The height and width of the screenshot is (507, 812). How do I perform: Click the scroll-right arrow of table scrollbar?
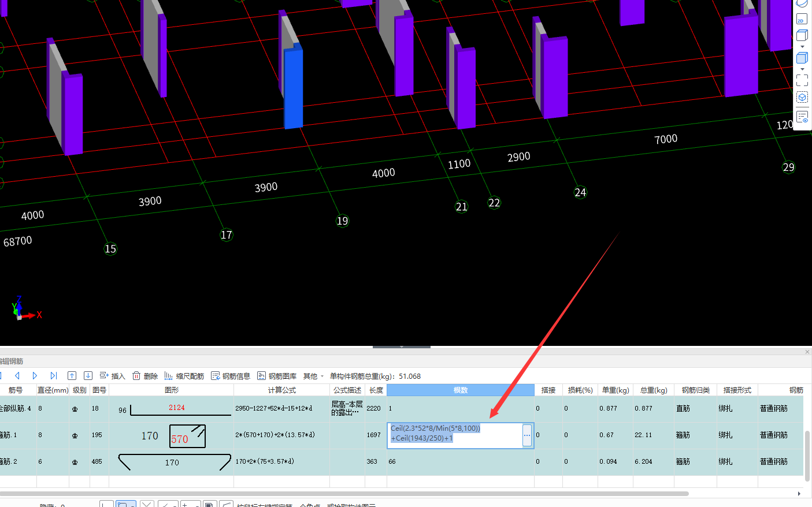[x=799, y=494]
